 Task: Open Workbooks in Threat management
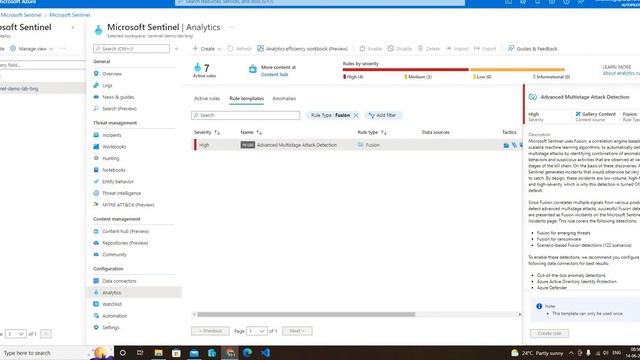[113, 147]
